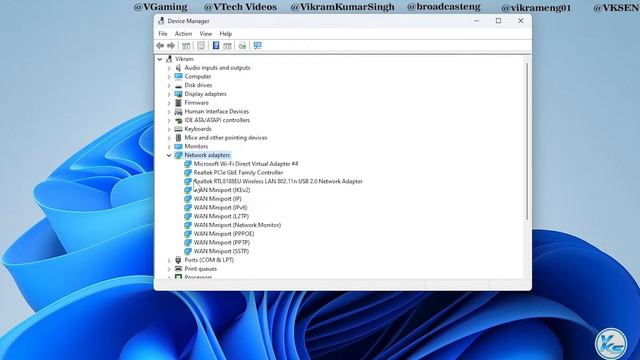The width and height of the screenshot is (640, 360).
Task: Expand the Human Interface Devices category
Action: tap(169, 112)
